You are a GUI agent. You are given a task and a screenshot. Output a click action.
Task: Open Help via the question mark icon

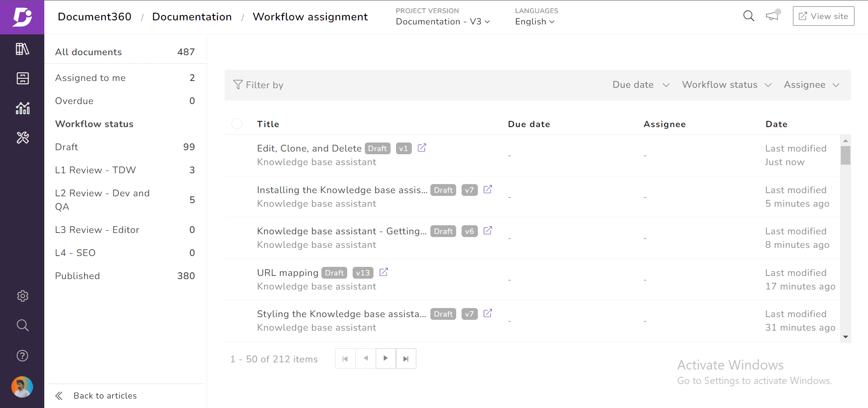(23, 356)
